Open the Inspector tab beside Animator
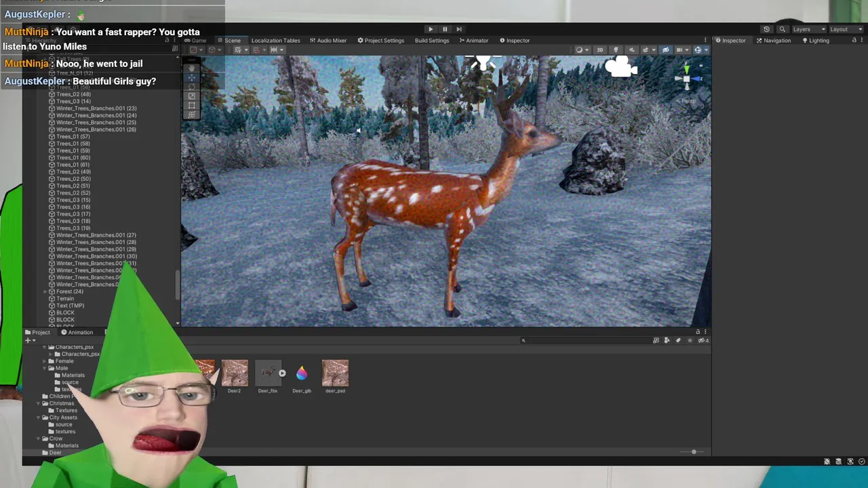The image size is (868, 488). [515, 41]
